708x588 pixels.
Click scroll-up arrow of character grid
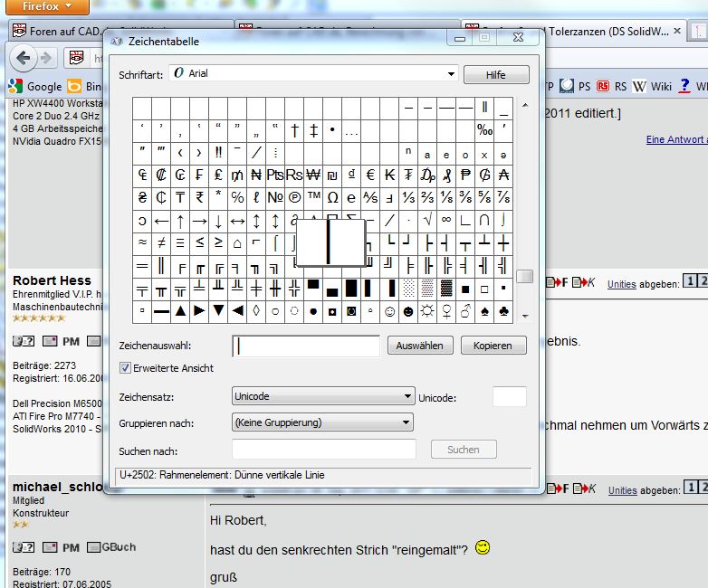tap(525, 105)
